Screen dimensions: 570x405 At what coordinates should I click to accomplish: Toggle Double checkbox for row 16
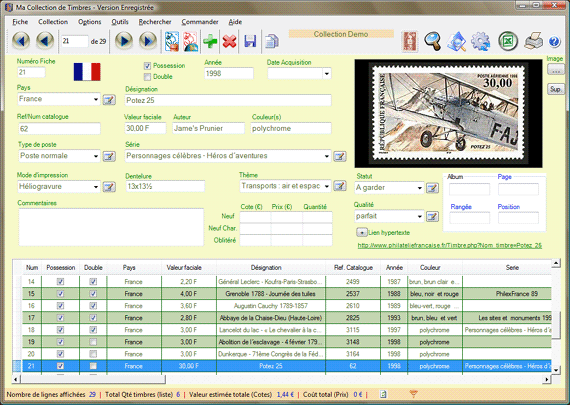coord(93,305)
